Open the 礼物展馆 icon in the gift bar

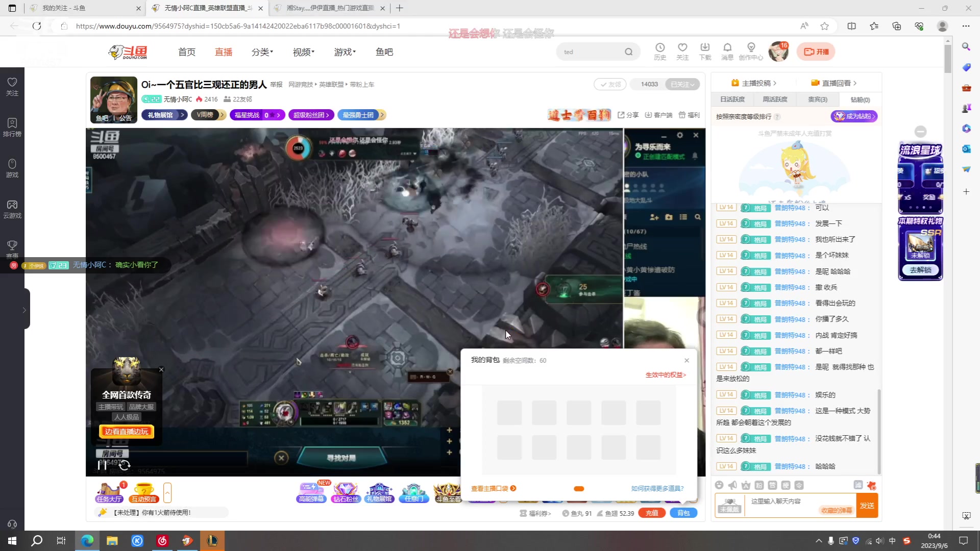(x=379, y=493)
